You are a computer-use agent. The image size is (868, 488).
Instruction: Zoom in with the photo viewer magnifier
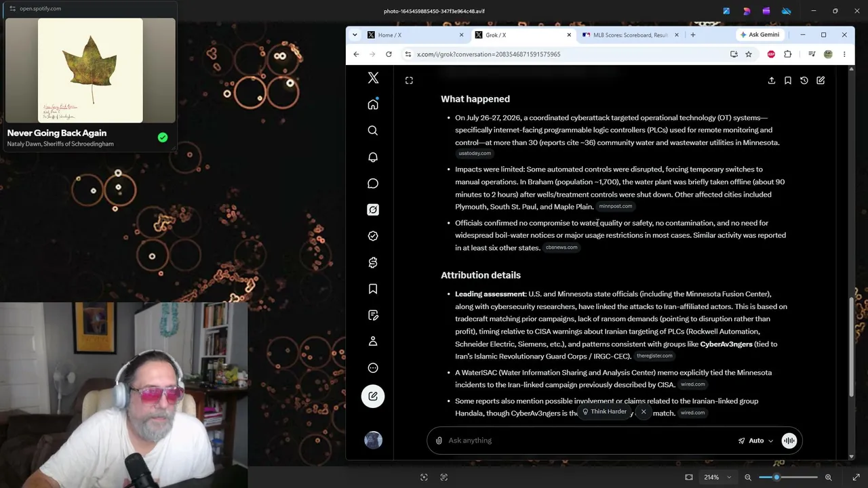(x=828, y=477)
